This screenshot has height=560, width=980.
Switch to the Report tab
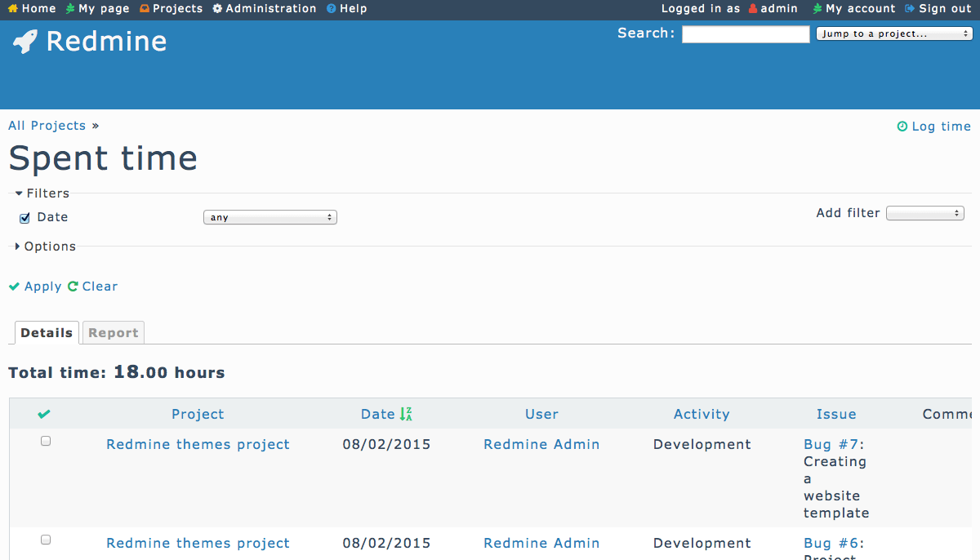click(114, 333)
